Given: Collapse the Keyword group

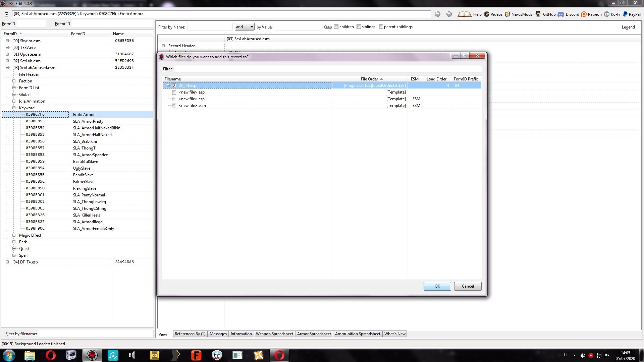Looking at the screenshot, I should [x=14, y=108].
